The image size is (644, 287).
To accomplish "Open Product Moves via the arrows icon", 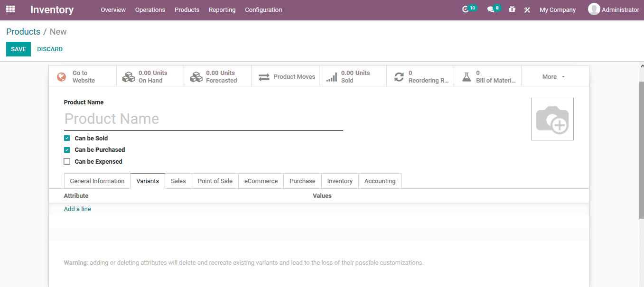I will (x=285, y=76).
